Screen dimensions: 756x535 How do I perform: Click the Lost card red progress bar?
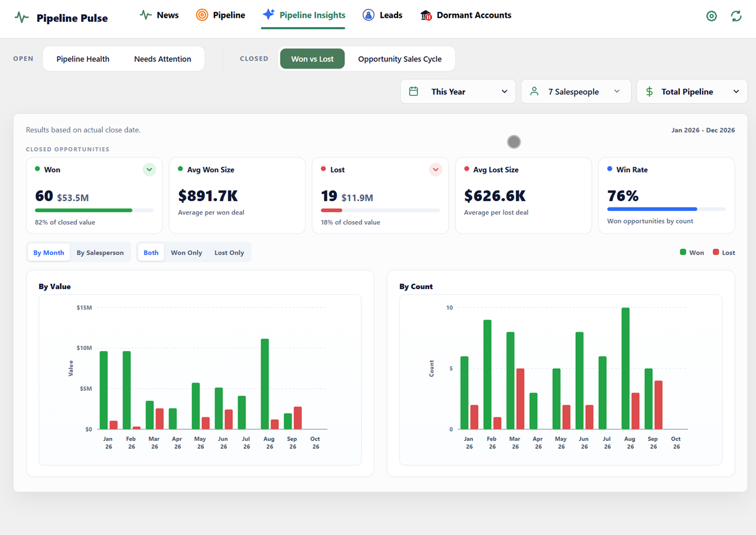pos(380,210)
